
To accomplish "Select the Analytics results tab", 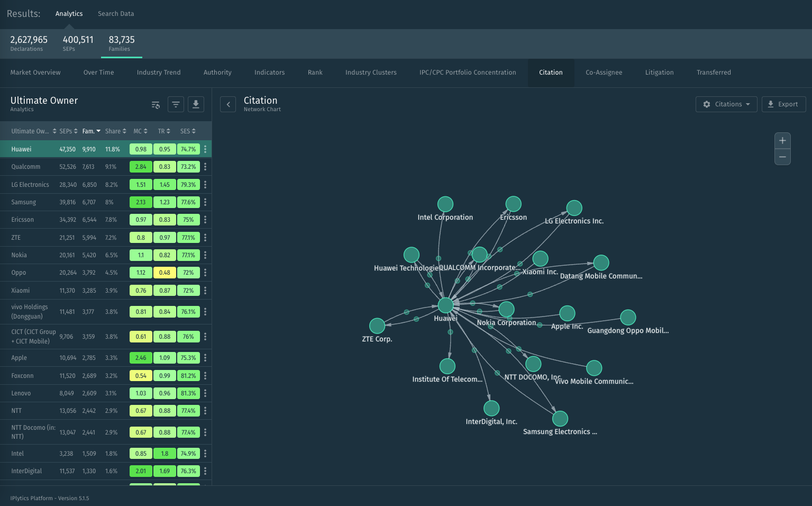I will [x=69, y=14].
